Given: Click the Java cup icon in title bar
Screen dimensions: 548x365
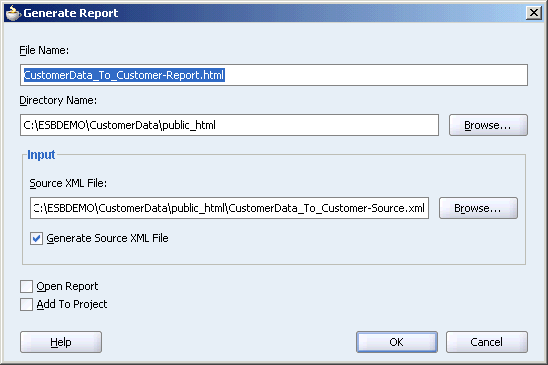Looking at the screenshot, I should coord(14,13).
